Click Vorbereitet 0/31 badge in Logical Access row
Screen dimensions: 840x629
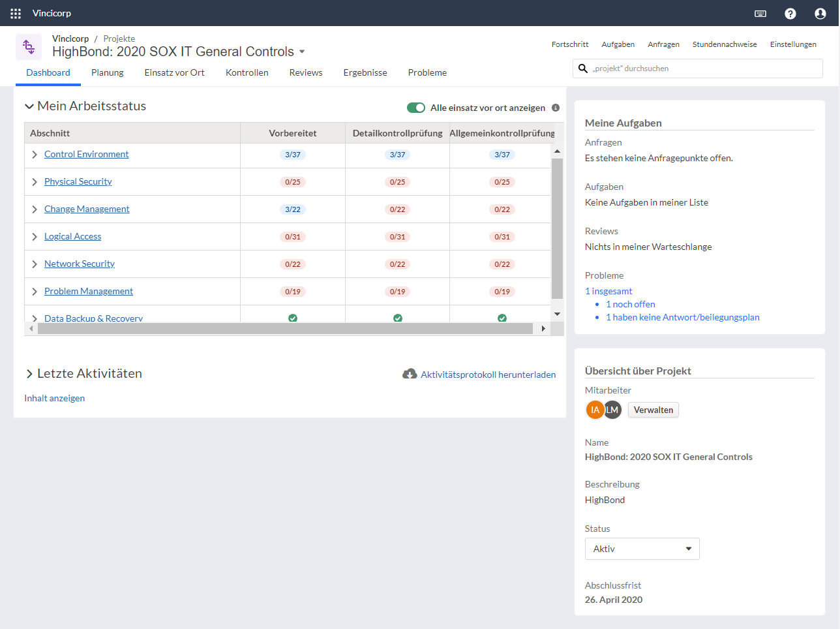point(293,237)
